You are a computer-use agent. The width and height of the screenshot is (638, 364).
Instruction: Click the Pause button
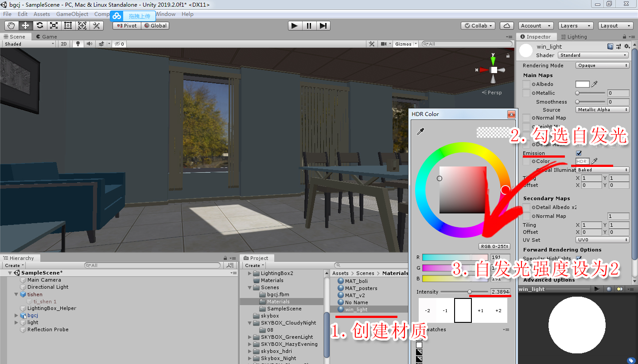[x=309, y=26]
